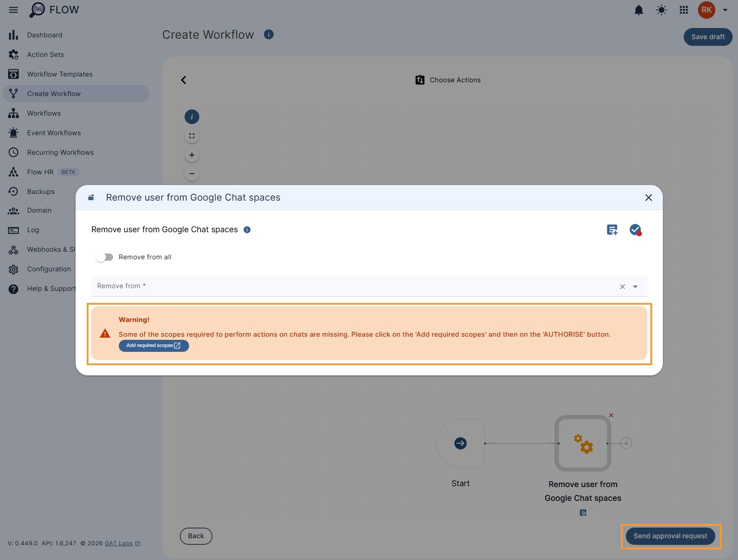Close the Remove user dialog

coord(649,197)
